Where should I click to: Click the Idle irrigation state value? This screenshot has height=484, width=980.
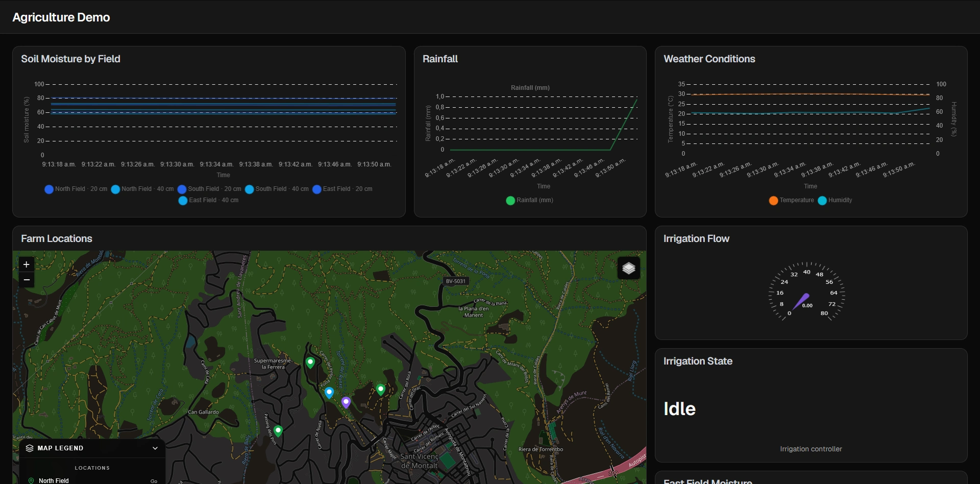[679, 409]
